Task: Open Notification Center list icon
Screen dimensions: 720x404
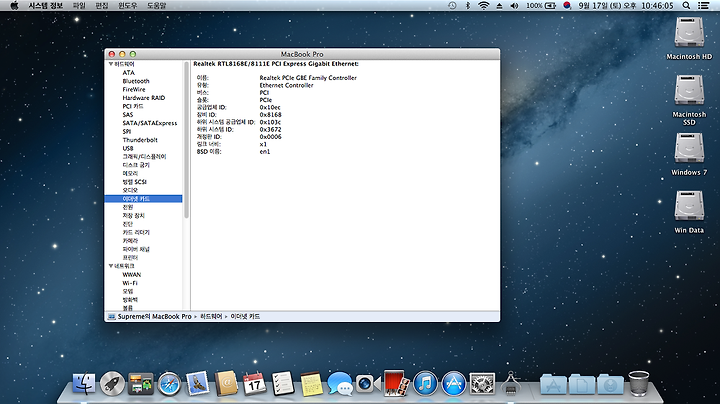Action: (x=703, y=6)
